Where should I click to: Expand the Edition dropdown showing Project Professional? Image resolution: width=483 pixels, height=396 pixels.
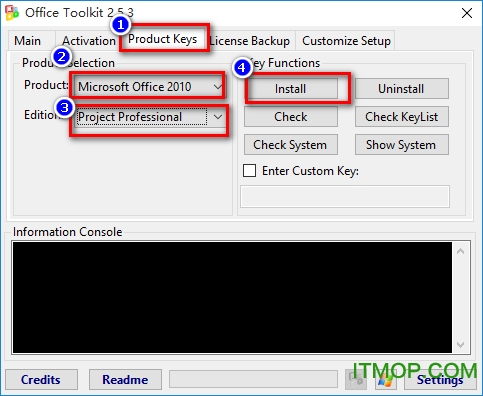[x=149, y=117]
